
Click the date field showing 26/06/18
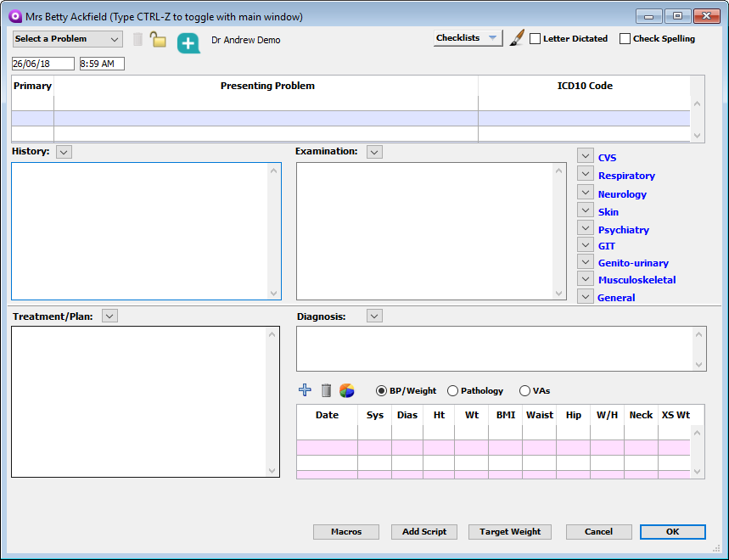coord(42,63)
